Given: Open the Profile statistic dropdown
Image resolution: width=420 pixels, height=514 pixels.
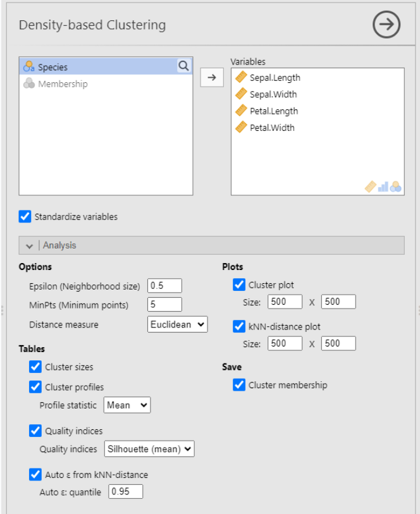Looking at the screenshot, I should point(127,405).
